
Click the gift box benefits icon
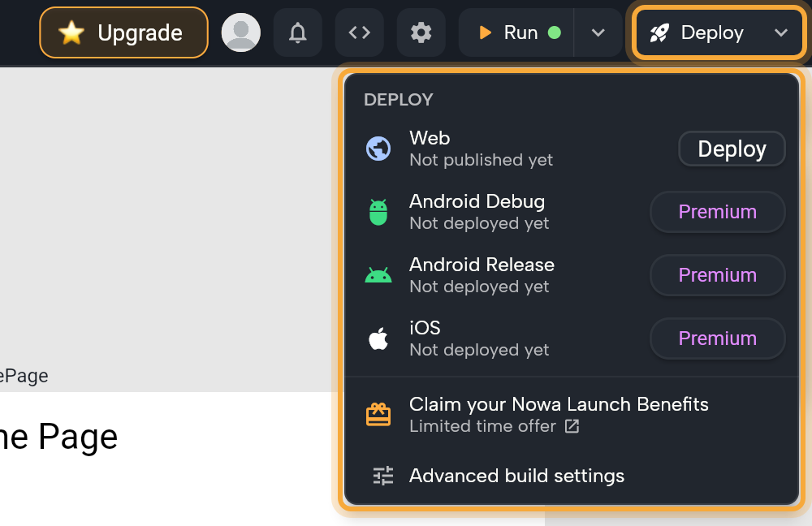coord(378,414)
